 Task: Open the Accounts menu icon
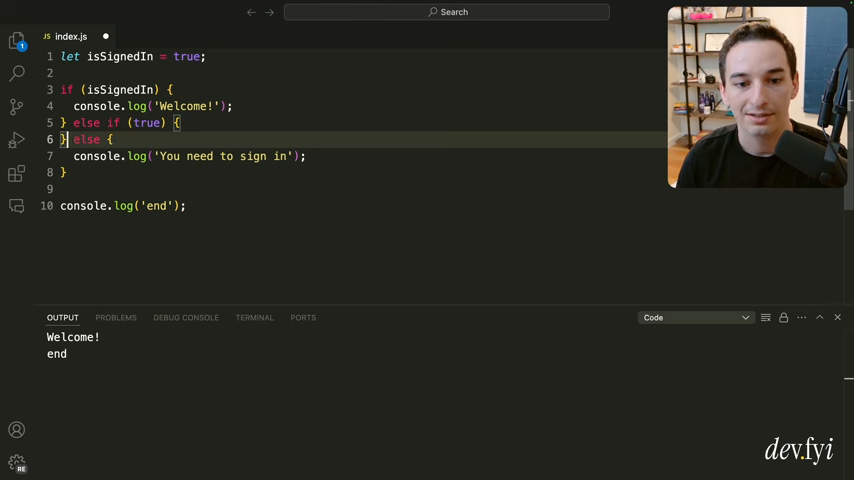17,430
